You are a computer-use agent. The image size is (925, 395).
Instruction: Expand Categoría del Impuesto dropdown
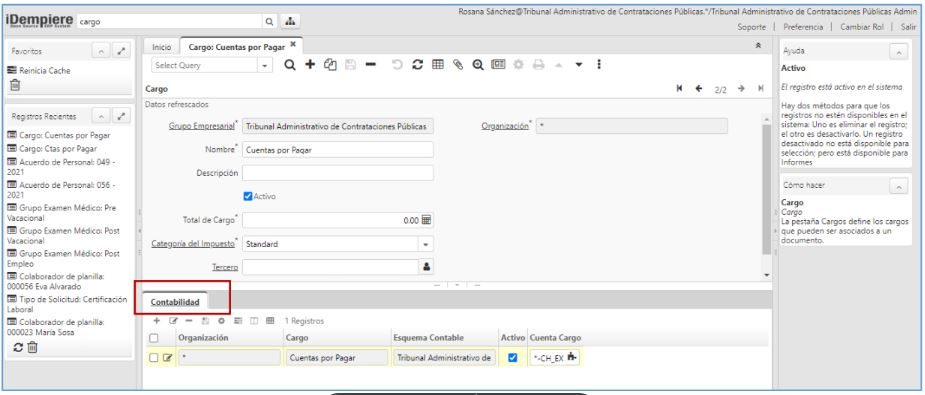[426, 243]
